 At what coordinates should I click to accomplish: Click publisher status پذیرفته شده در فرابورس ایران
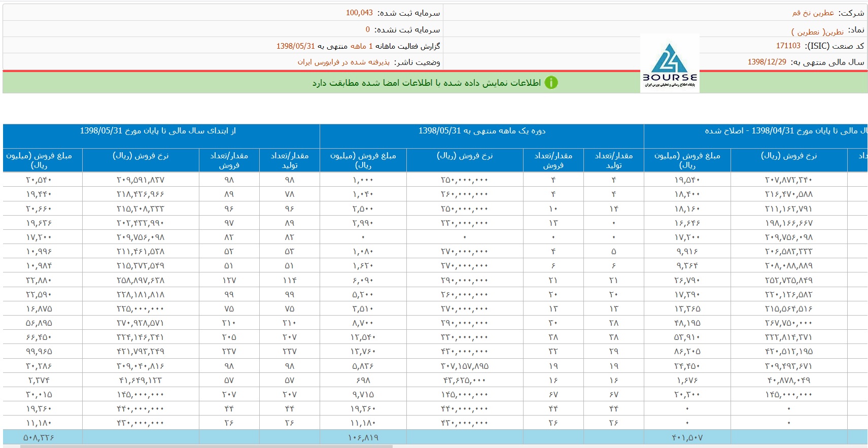click(x=343, y=62)
